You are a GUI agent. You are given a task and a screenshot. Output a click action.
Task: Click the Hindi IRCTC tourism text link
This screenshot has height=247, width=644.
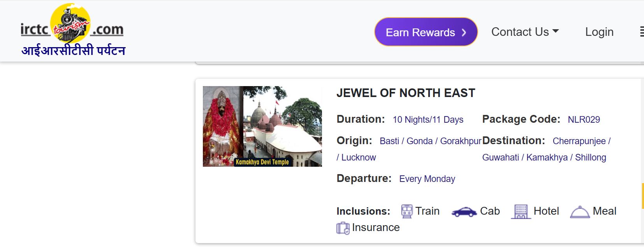(x=73, y=51)
